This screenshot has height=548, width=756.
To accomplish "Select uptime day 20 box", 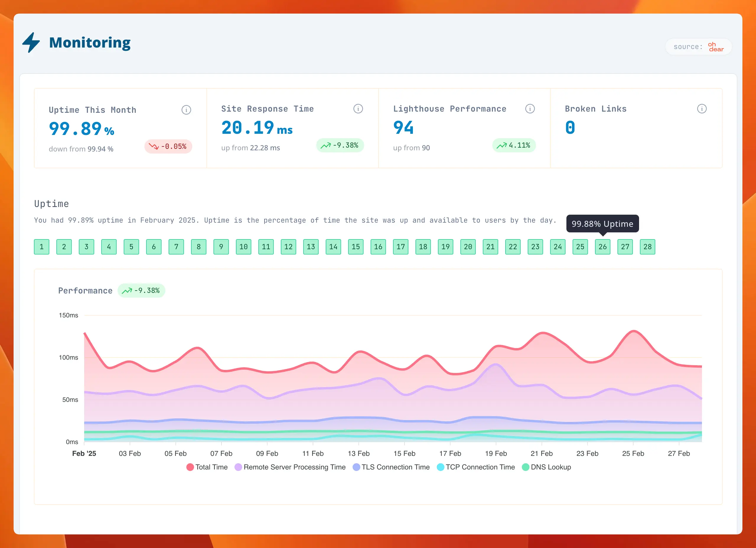I will (x=468, y=247).
